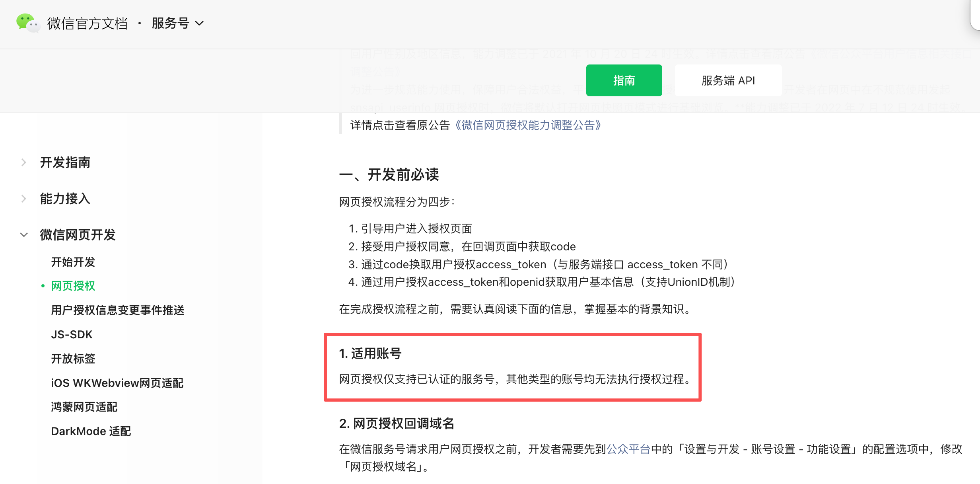The width and height of the screenshot is (980, 484).
Task: Open the JS-SDK sidebar item
Action: [x=72, y=334]
